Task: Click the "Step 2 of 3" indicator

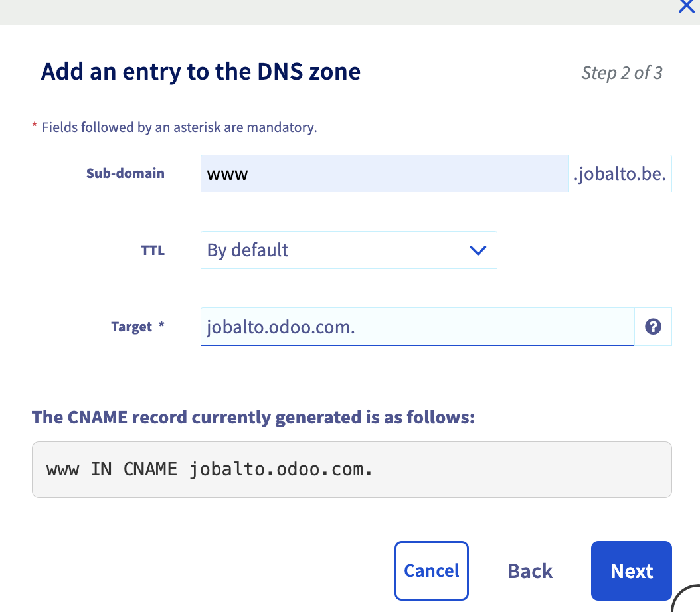Action: click(x=622, y=72)
